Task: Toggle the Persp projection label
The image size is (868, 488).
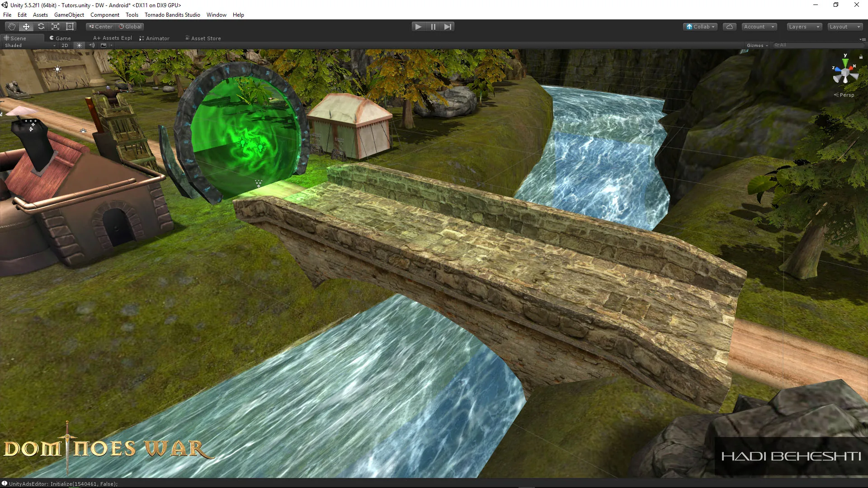Action: click(x=844, y=95)
